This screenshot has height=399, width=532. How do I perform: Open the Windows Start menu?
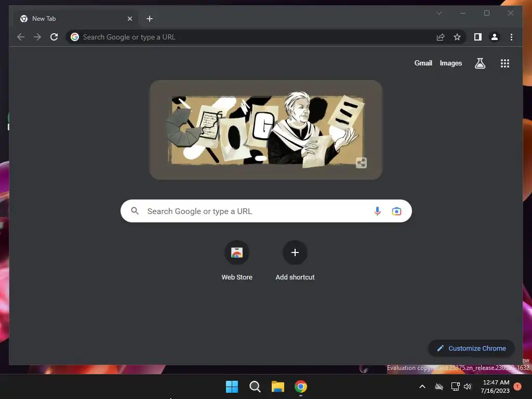(232, 387)
